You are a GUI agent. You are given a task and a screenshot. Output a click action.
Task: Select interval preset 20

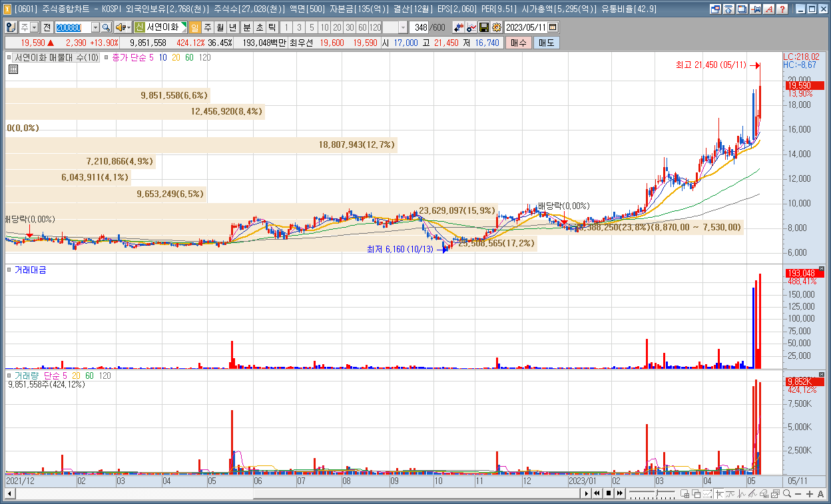337,27
